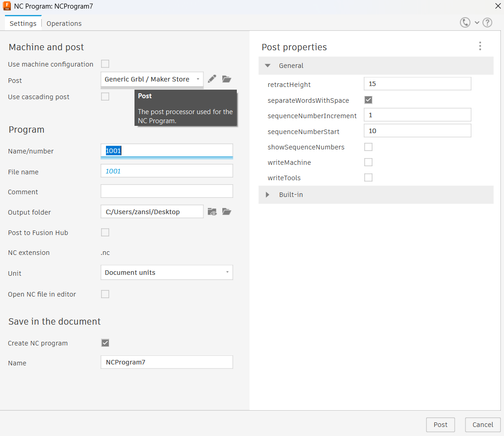The image size is (504, 436).
Task: Click the Fusion app icon in the title bar
Action: coord(7,6)
